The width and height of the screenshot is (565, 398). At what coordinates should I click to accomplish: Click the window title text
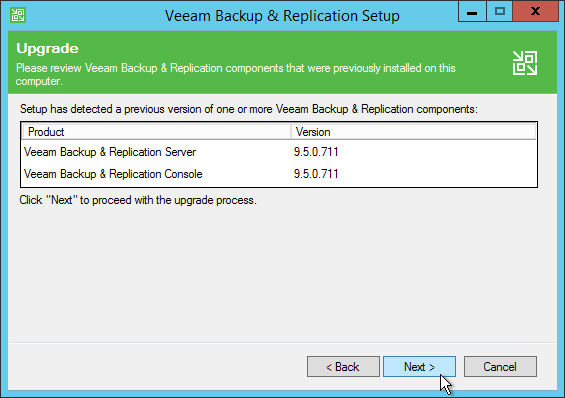pos(282,16)
